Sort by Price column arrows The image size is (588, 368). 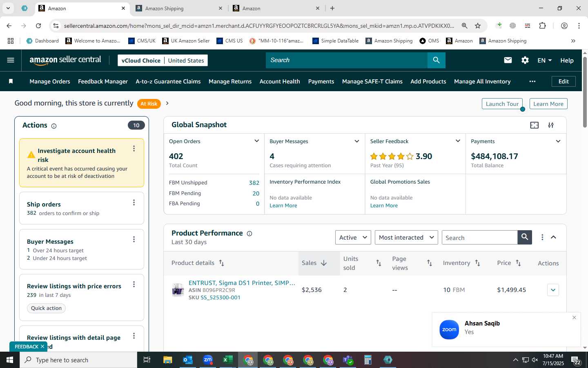tap(518, 263)
